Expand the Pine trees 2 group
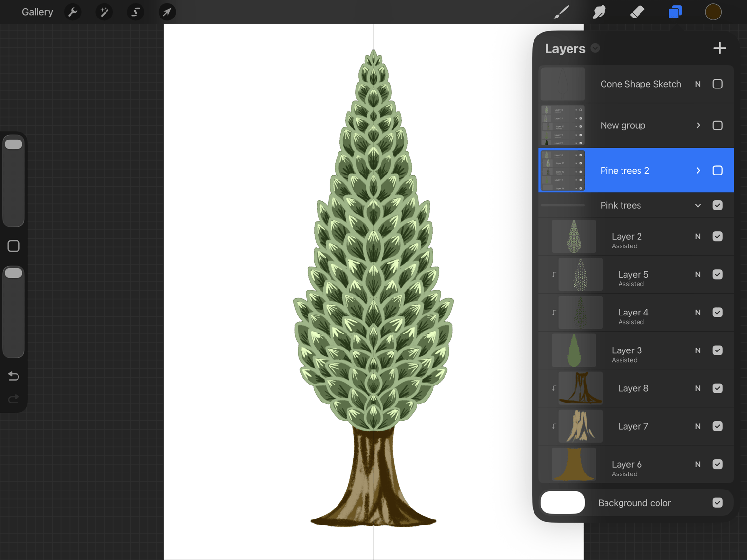Viewport: 747px width, 560px height. click(698, 171)
